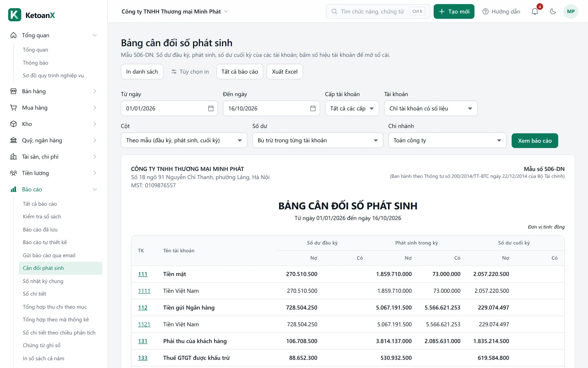Open Chi nhánh branch dropdown
This screenshot has height=368, width=588.
[447, 140]
